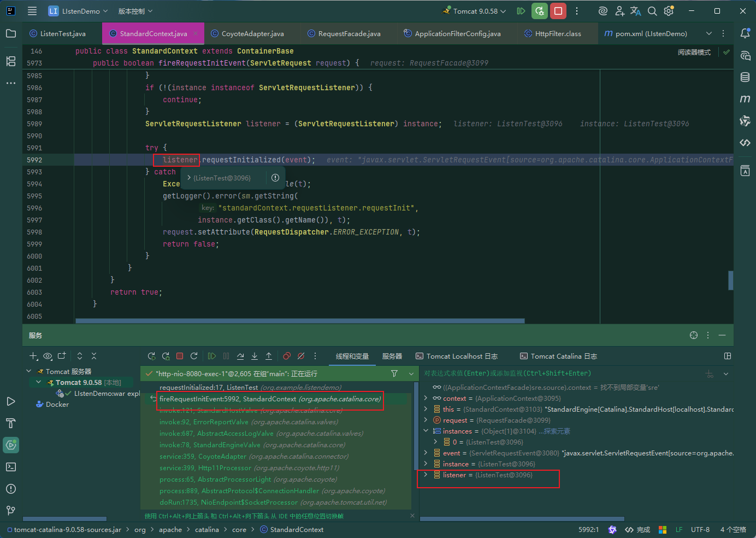
Task: Open the Maven tool window
Action: tap(745, 99)
